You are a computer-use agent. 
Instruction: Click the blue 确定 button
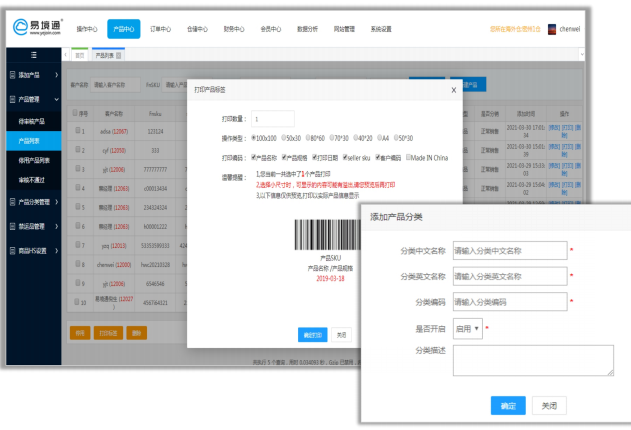[x=508, y=405]
